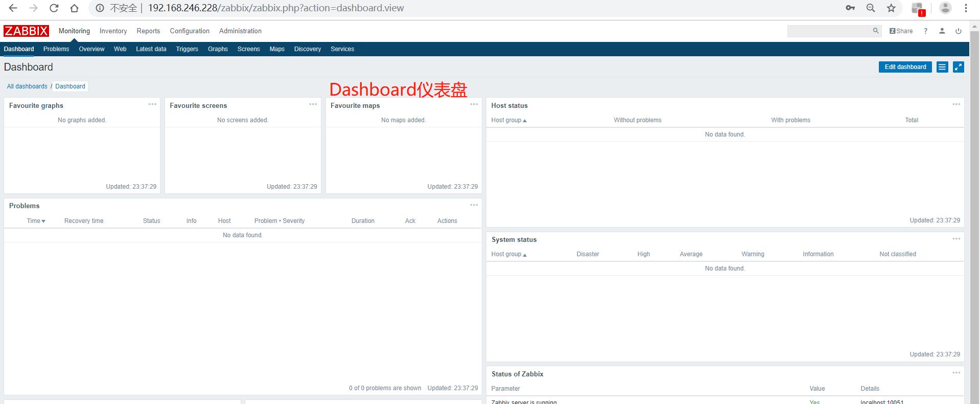Viewport: 980px width, 404px height.
Task: Click the 'Without problems' column header
Action: click(638, 120)
